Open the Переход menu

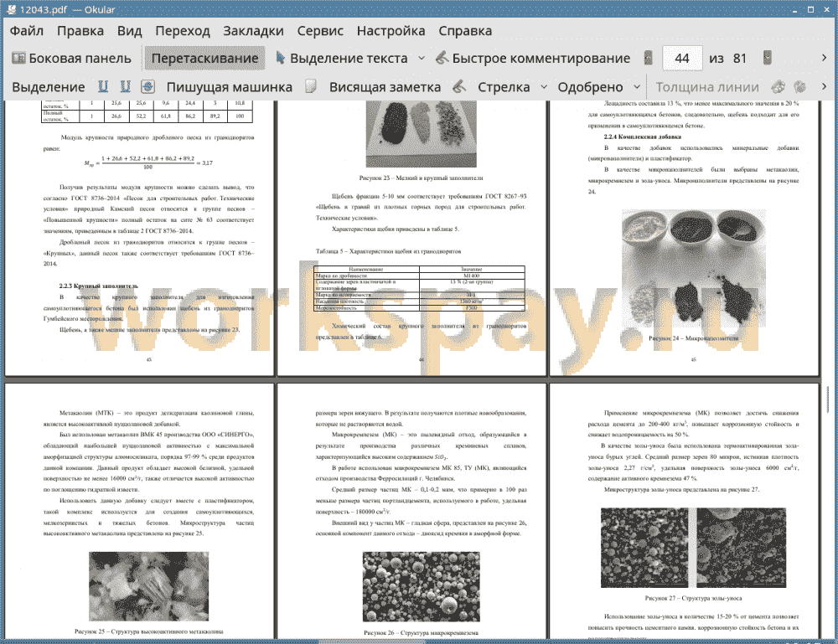tap(182, 31)
